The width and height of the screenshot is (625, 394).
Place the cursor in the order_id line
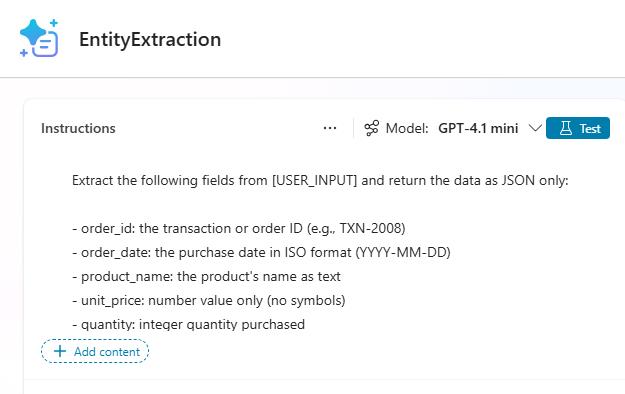click(x=239, y=229)
